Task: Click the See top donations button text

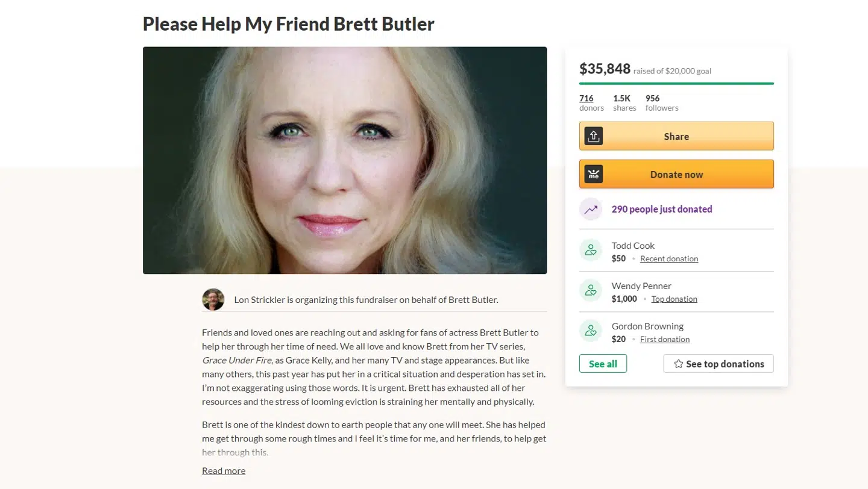Action: click(725, 364)
